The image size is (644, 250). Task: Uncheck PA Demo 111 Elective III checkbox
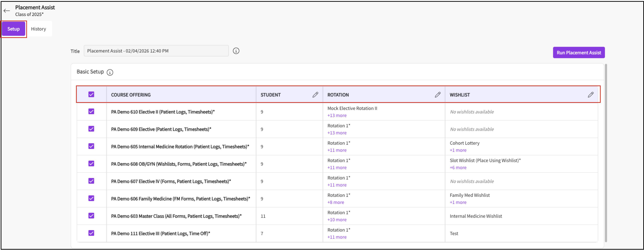(91, 233)
